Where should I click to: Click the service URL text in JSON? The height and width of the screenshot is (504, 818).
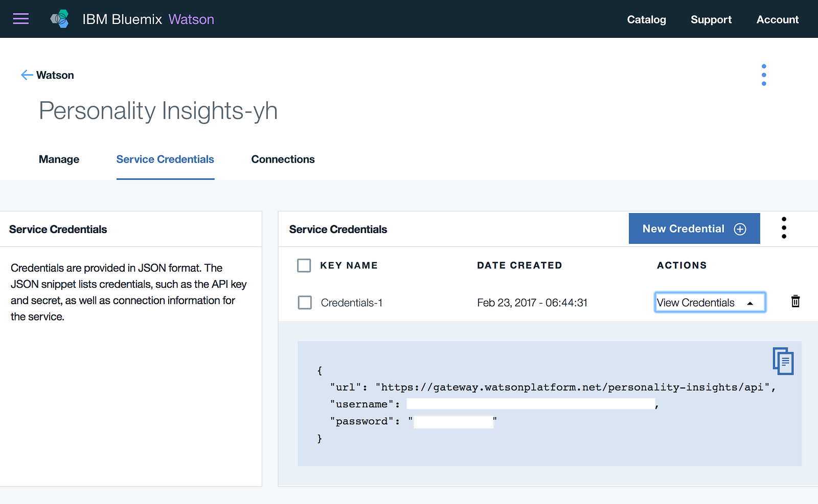572,387
